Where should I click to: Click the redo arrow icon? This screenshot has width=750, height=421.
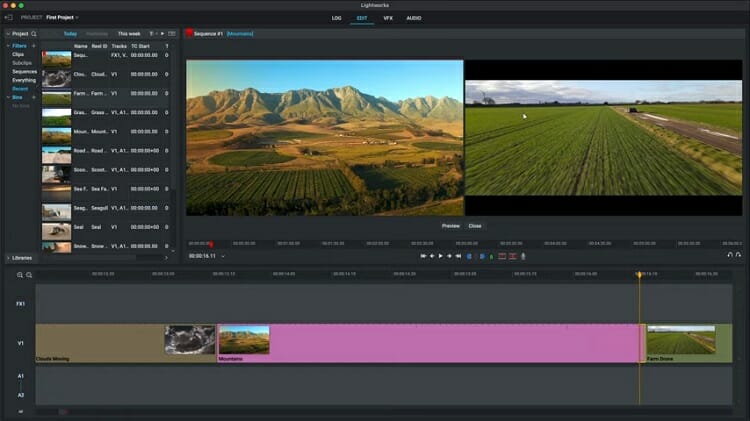click(739, 255)
